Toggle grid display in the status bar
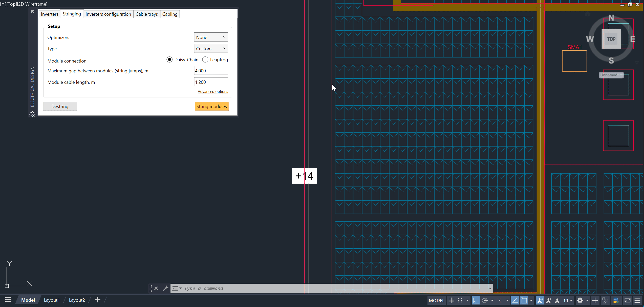 [x=452, y=300]
